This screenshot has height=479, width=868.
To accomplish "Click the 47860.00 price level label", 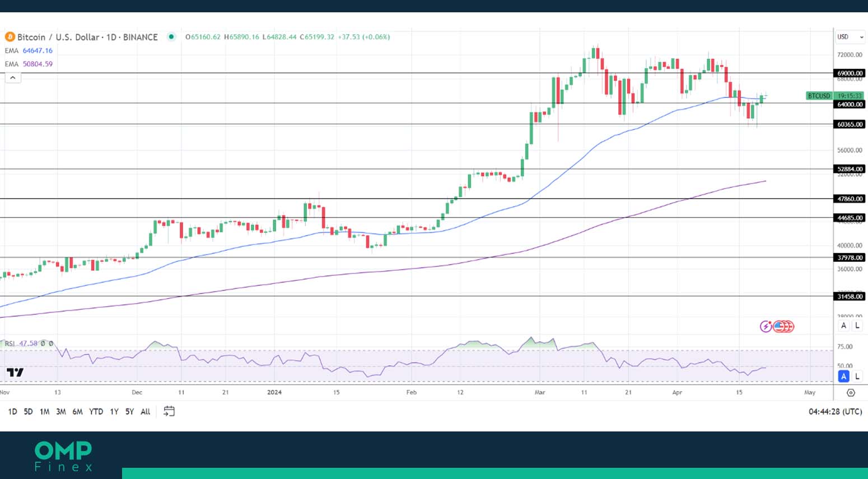I will point(850,199).
